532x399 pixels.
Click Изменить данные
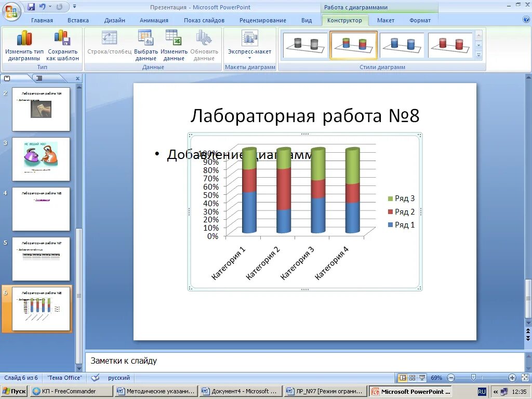174,46
